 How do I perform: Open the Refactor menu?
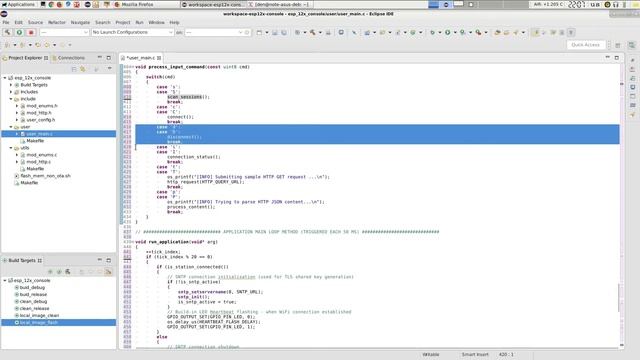click(57, 22)
